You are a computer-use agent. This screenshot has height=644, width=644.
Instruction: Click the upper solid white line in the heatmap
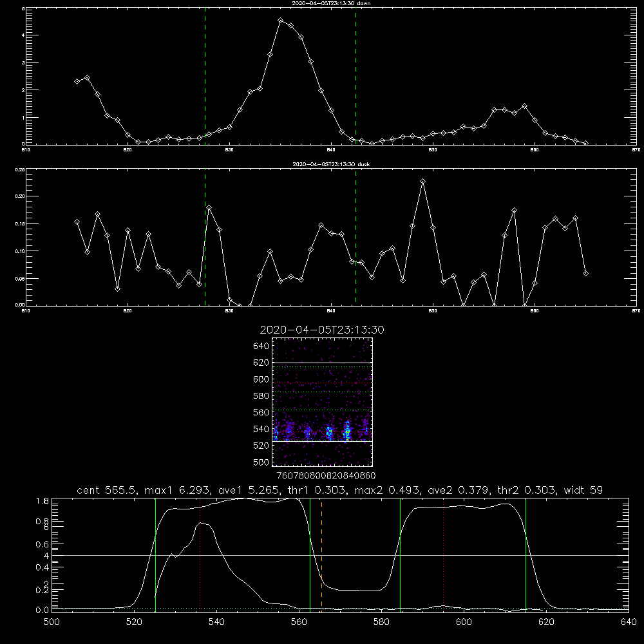pyautogui.click(x=322, y=363)
